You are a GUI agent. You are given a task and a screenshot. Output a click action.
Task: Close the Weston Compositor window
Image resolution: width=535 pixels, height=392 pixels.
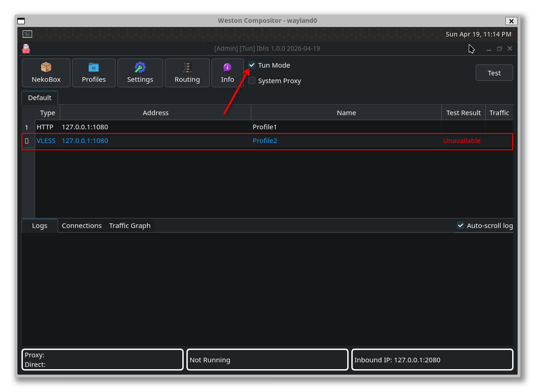tap(511, 21)
